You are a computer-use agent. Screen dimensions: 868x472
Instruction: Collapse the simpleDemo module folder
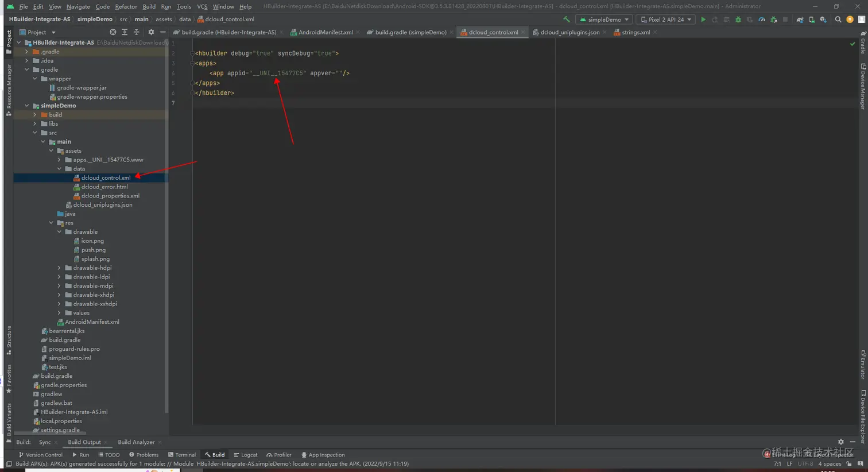click(x=27, y=106)
